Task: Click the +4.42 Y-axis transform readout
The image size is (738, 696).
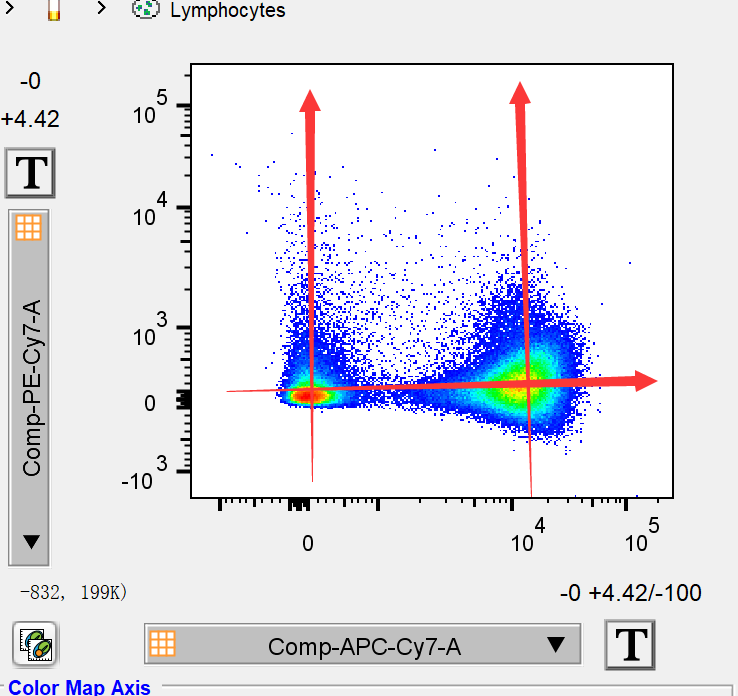Action: tap(30, 119)
